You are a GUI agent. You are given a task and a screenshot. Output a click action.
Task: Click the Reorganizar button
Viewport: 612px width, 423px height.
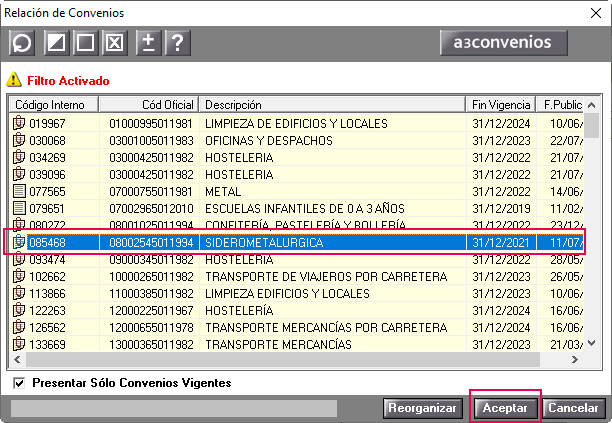coord(423,408)
